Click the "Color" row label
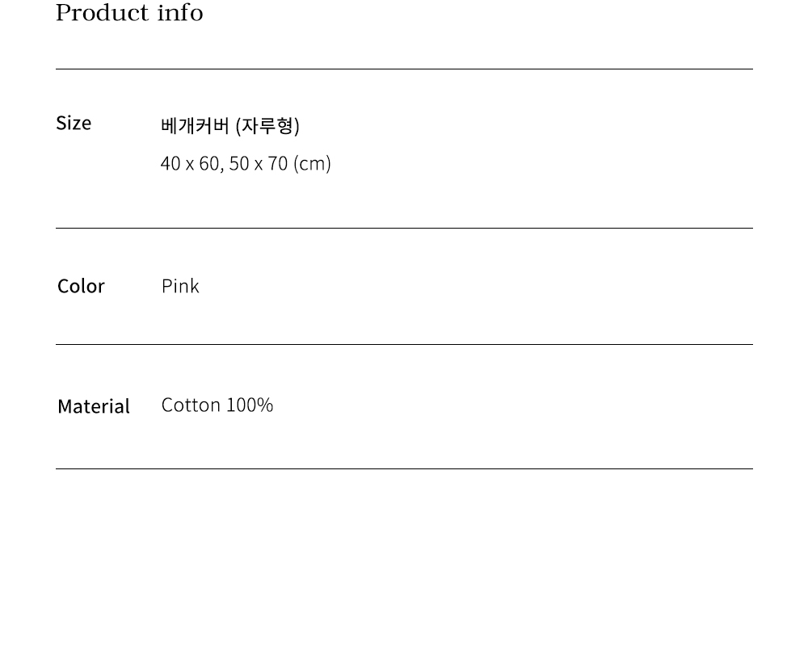 click(x=81, y=286)
